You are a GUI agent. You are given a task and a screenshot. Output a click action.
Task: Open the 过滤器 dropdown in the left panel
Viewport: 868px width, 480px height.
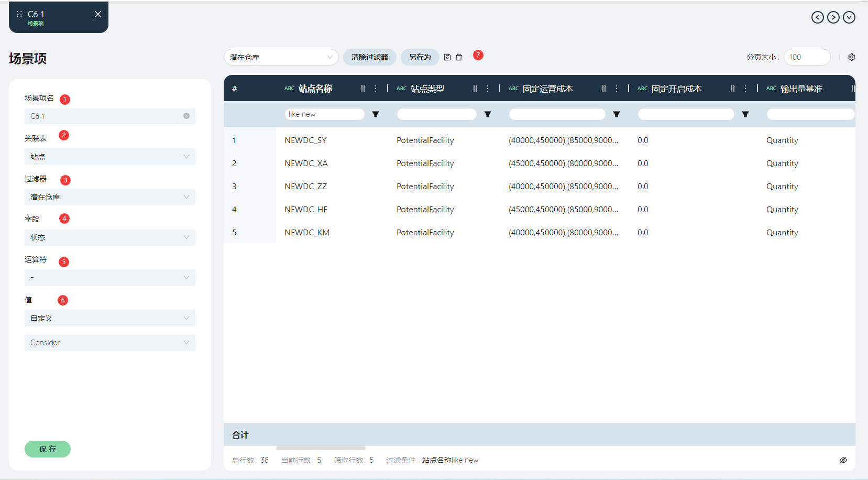click(x=110, y=197)
